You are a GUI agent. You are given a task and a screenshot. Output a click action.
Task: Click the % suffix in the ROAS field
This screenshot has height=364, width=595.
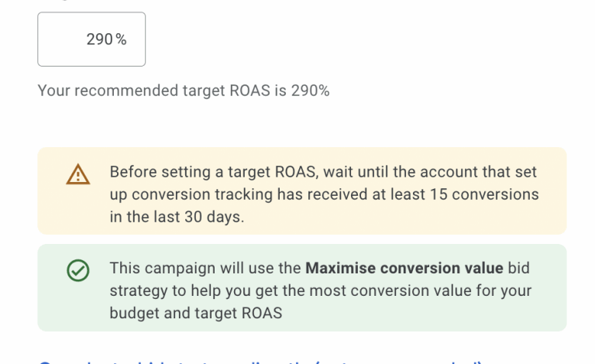[121, 39]
